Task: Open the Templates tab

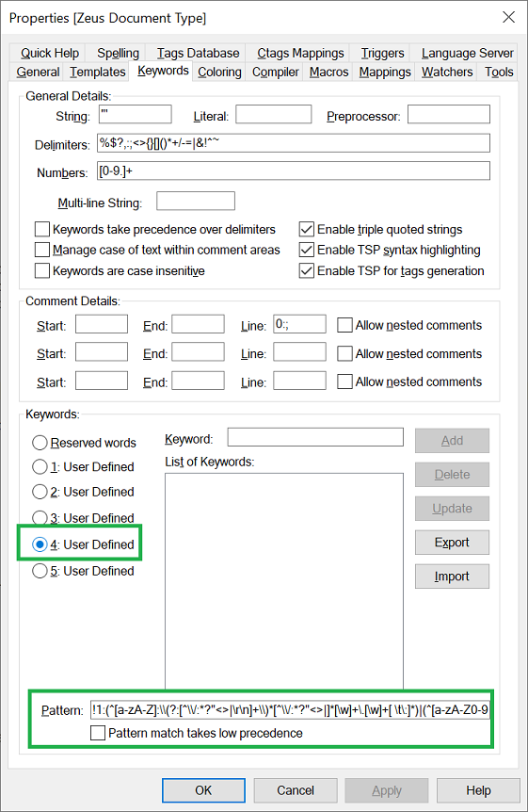Action: pos(97,72)
